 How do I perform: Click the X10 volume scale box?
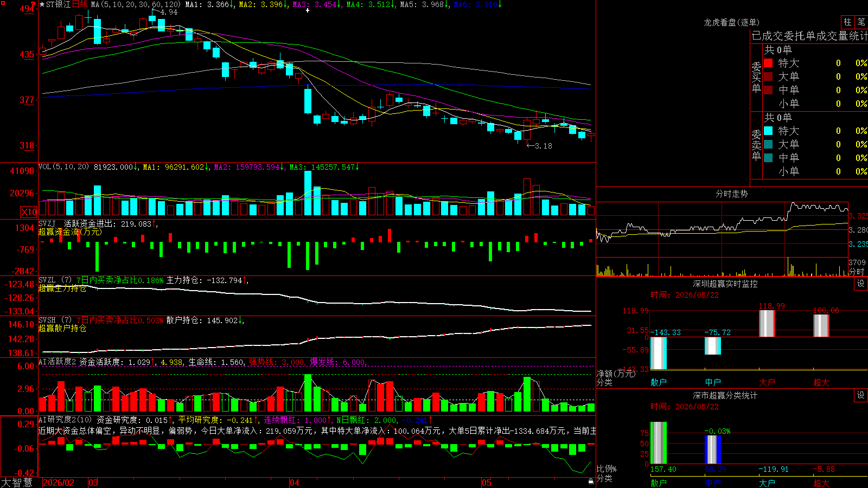29,212
